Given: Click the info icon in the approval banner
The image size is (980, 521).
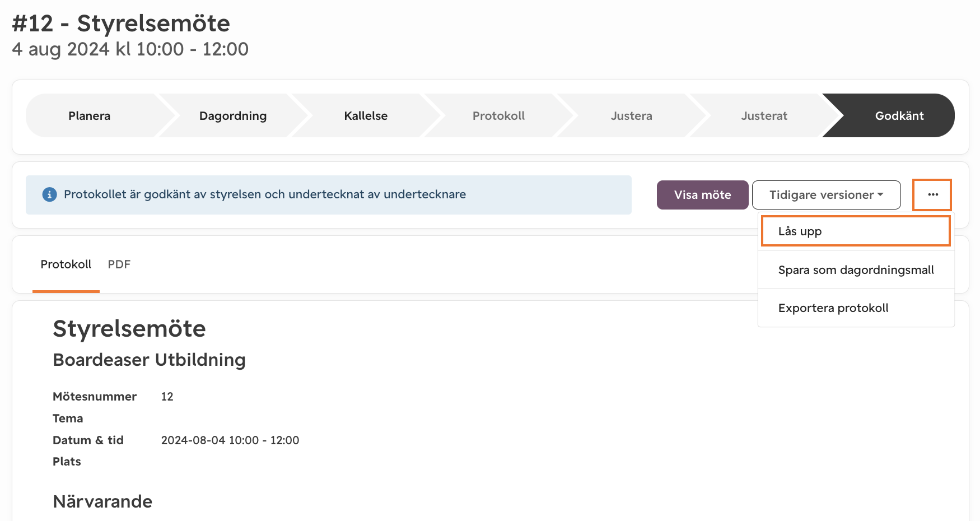Looking at the screenshot, I should coord(49,194).
